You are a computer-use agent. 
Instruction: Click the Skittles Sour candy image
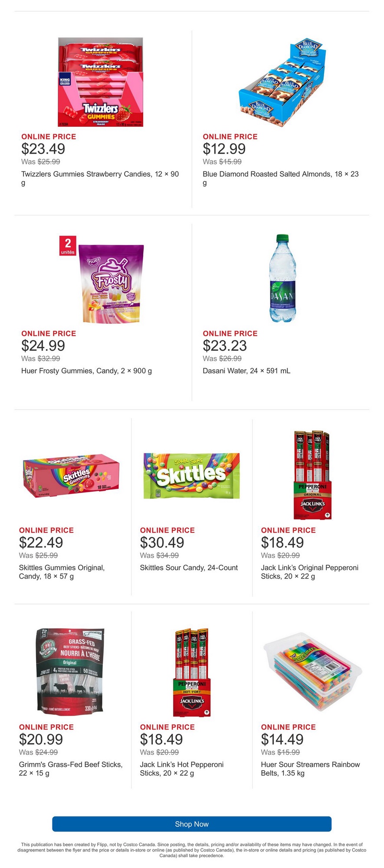coord(191,476)
